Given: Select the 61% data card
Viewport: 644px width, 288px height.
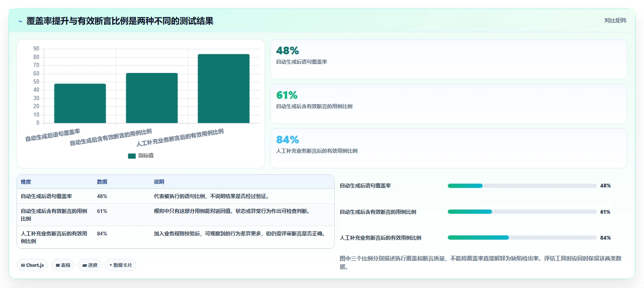Looking at the screenshot, I should click(x=449, y=103).
